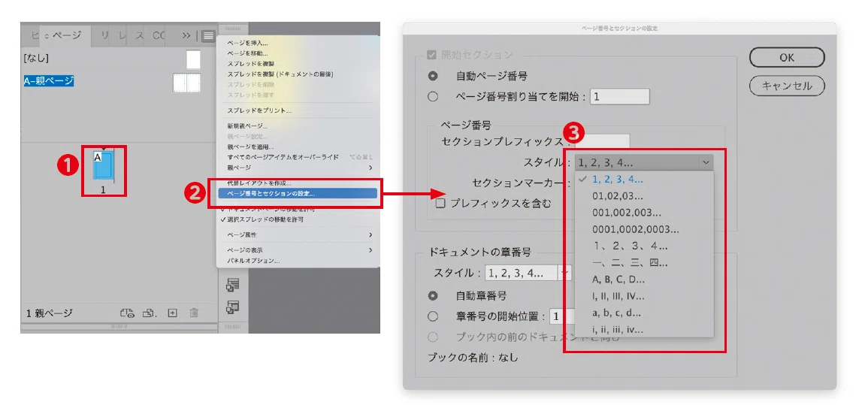This screenshot has width=868, height=405.
Task: Click the lower dock panel icon below the menu
Action: click(x=233, y=307)
